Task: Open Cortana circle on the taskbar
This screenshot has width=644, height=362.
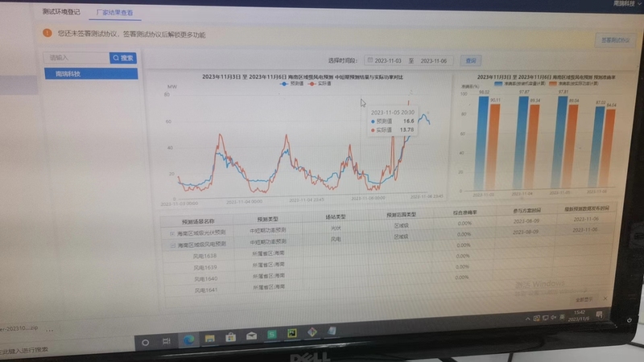Action: click(146, 342)
